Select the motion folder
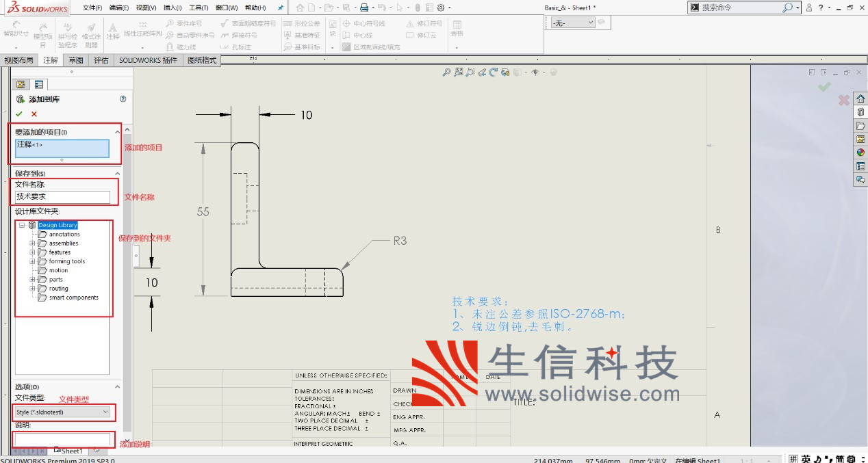Viewport: 868px width, 463px height. [58, 270]
